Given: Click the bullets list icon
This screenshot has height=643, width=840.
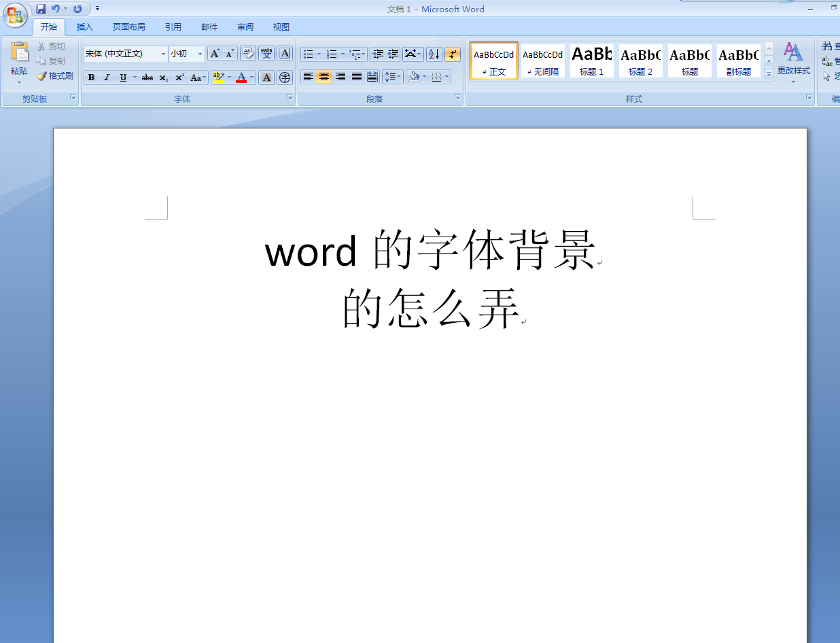Looking at the screenshot, I should pos(309,54).
